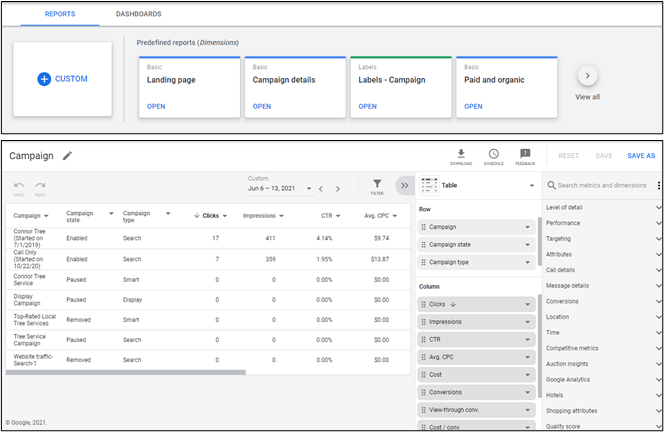The width and height of the screenshot is (664, 436).
Task: Click sort arrow on Clicks column chip
Action: tap(453, 304)
